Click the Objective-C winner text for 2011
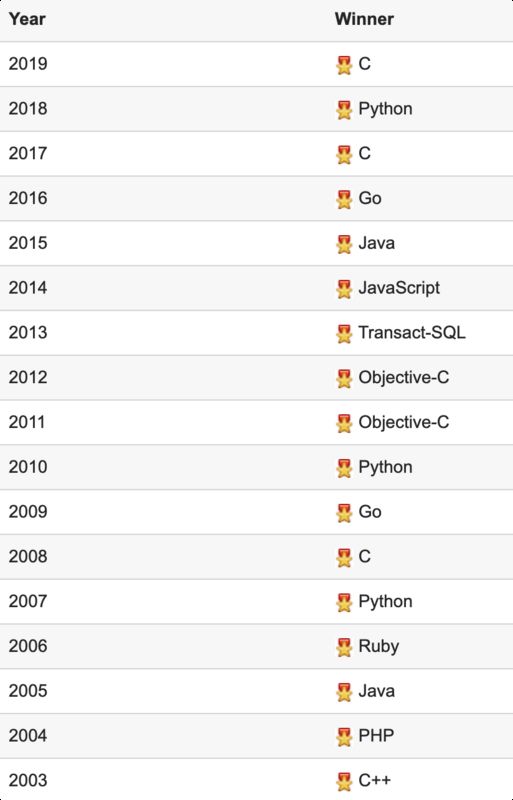This screenshot has width=513, height=800. click(x=403, y=422)
